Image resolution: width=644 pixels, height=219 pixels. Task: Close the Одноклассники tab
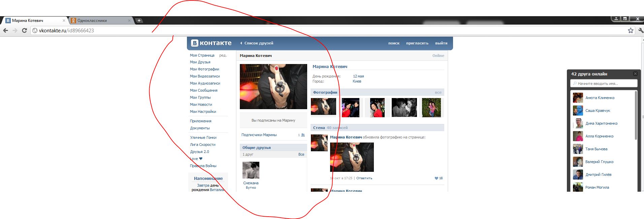(129, 21)
